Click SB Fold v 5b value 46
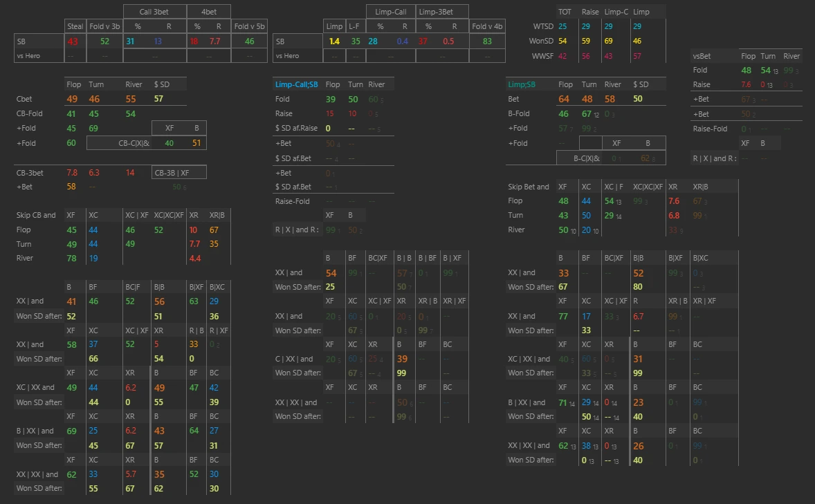Image resolution: width=815 pixels, height=504 pixels. (x=250, y=41)
